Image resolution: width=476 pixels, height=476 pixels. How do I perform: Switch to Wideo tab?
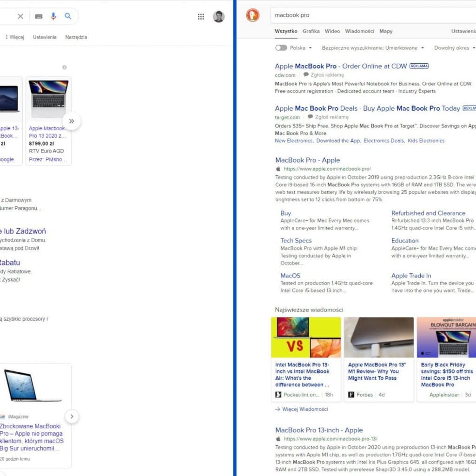click(332, 31)
